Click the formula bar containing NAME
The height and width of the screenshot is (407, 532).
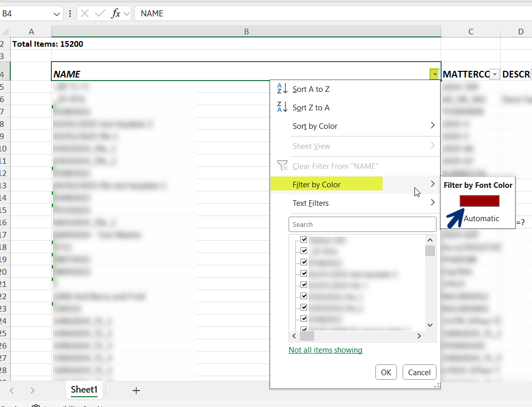(333, 13)
